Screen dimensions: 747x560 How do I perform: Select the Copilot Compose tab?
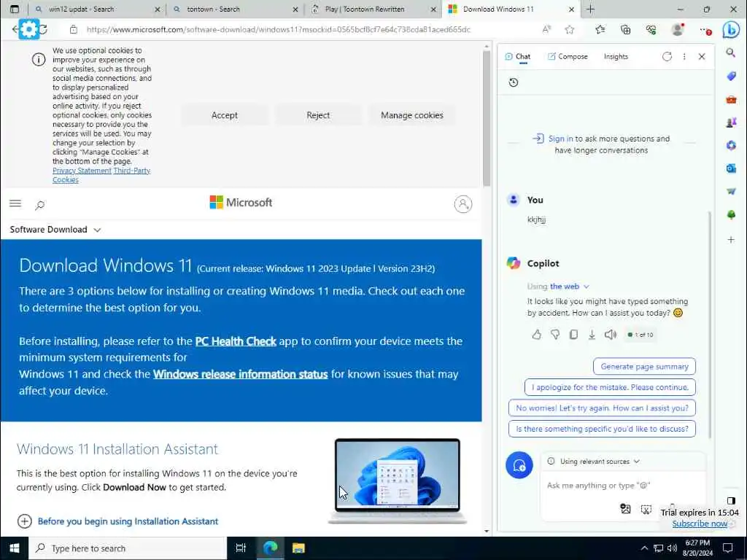click(568, 56)
